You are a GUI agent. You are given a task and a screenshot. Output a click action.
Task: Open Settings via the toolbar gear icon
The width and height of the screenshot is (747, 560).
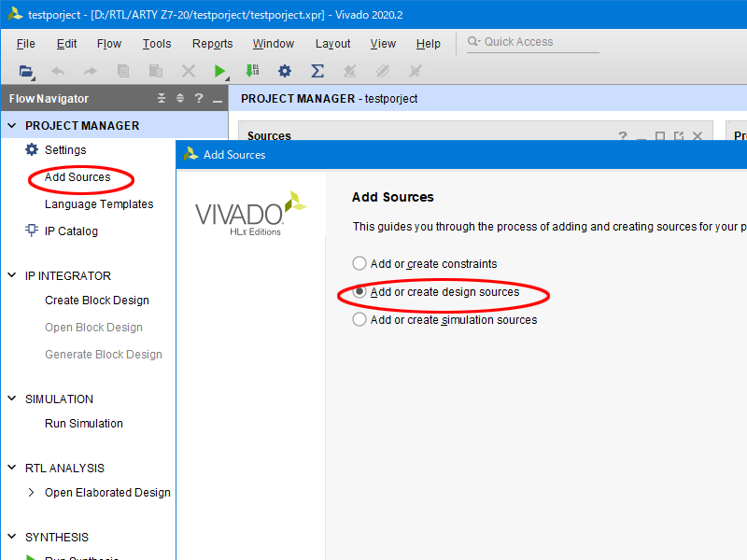285,71
